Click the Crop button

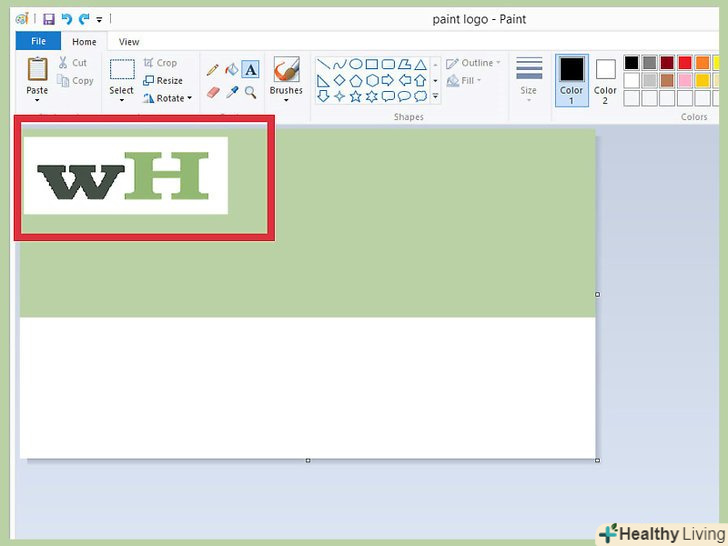[160, 63]
